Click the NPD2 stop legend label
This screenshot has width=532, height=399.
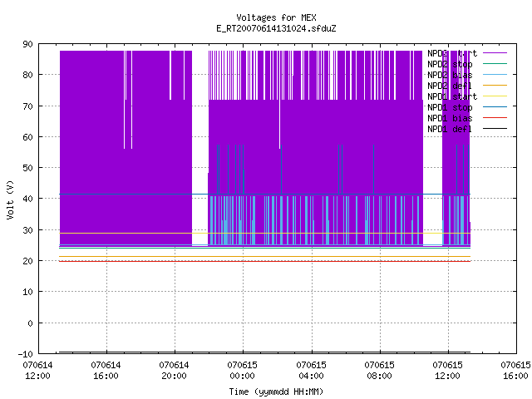450,64
